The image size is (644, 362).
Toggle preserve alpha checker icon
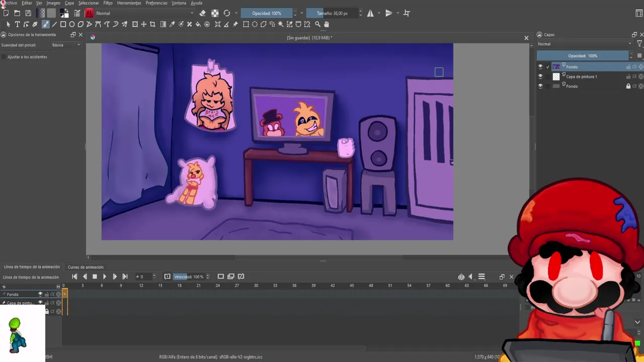(215, 13)
